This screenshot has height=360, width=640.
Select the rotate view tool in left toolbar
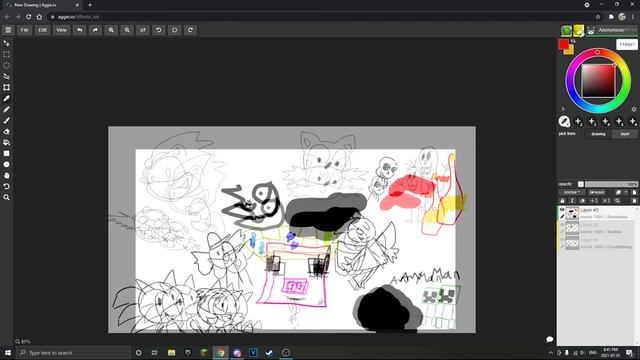pyautogui.click(x=7, y=187)
